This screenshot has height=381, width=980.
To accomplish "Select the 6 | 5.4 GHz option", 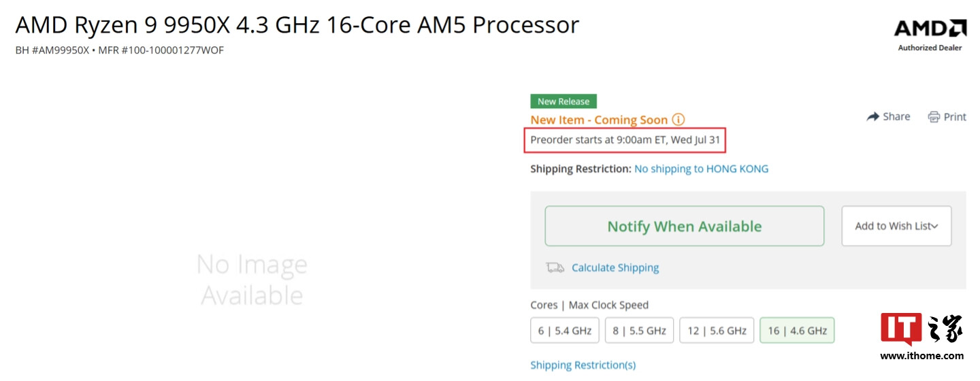I will click(564, 331).
